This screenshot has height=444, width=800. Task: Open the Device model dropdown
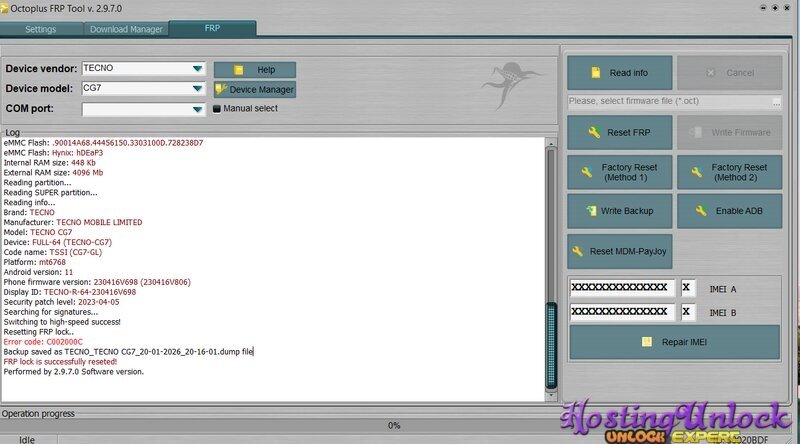[x=198, y=88]
